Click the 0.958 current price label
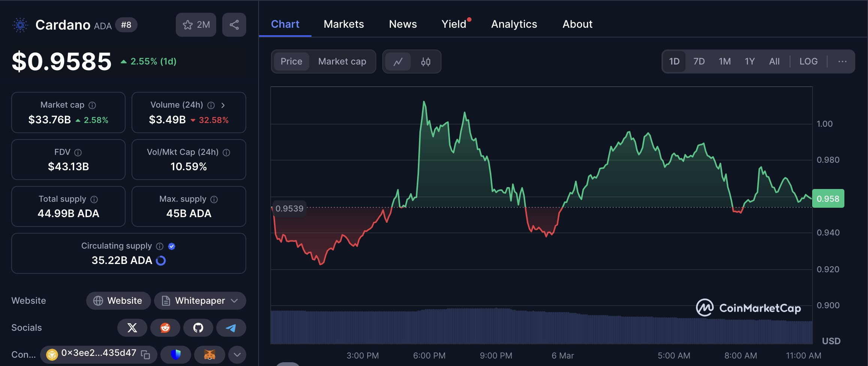 tap(828, 199)
